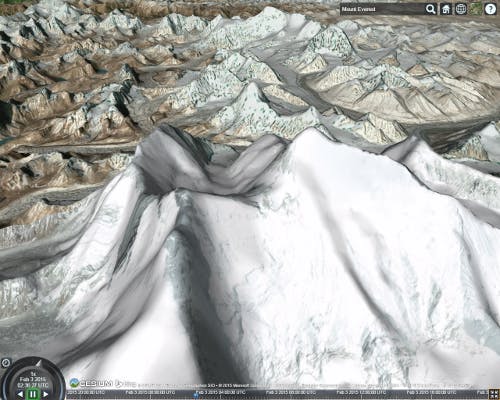
Task: Click the speed shuttle ring pointer
Action: pos(39,363)
